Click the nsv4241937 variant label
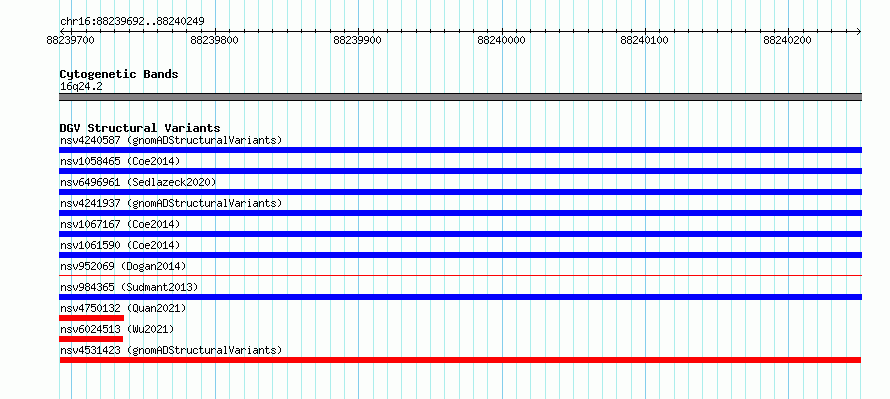This screenshot has width=890, height=399. (171, 203)
